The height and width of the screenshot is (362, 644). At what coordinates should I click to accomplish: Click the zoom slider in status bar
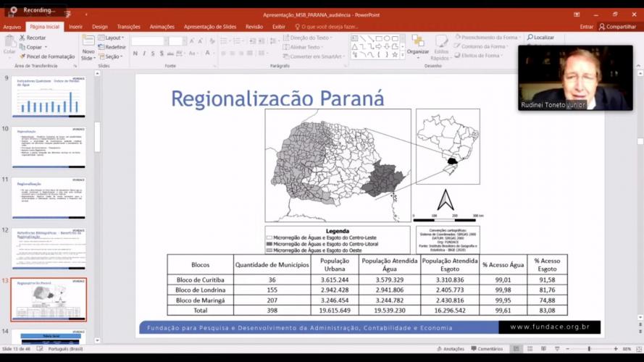(x=587, y=349)
